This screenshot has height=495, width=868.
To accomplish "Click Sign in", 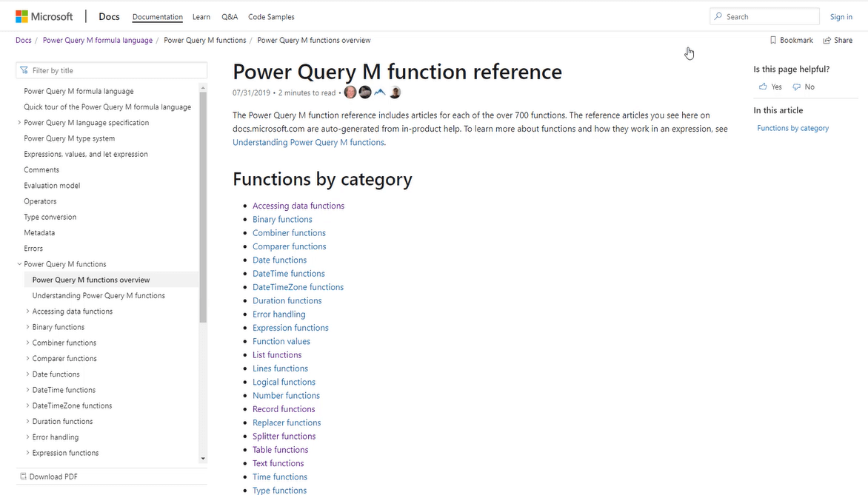I will [x=841, y=17].
